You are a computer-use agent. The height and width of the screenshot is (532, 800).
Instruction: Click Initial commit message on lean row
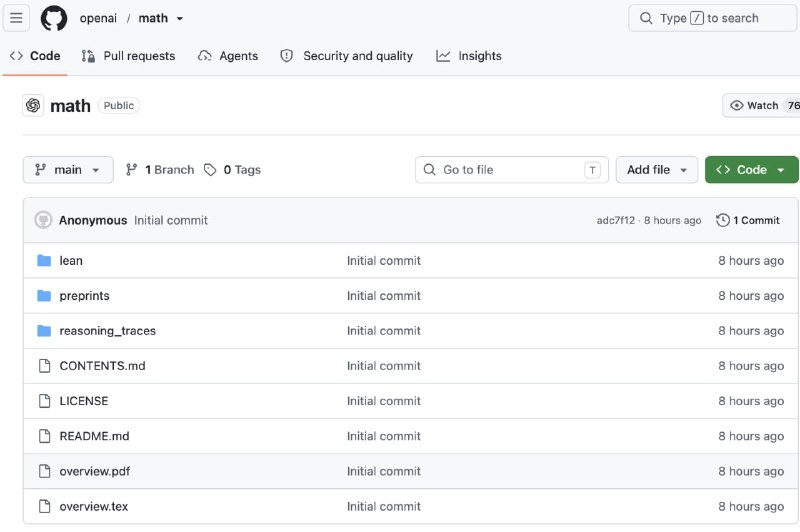pos(384,261)
